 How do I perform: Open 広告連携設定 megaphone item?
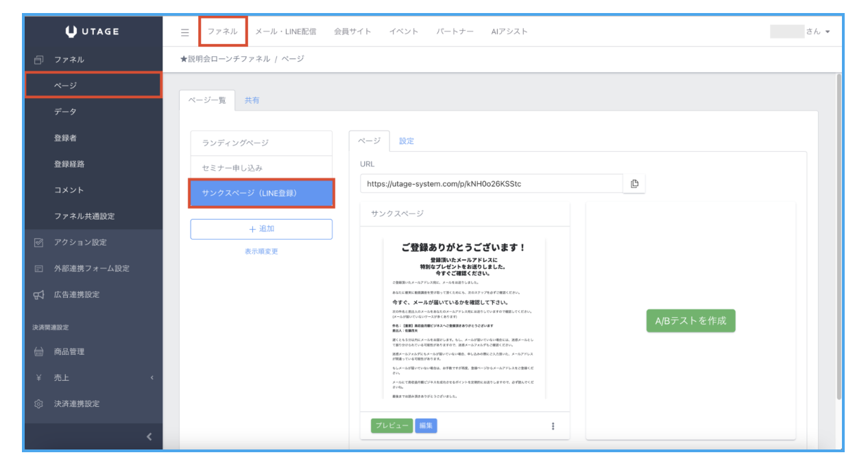click(76, 294)
